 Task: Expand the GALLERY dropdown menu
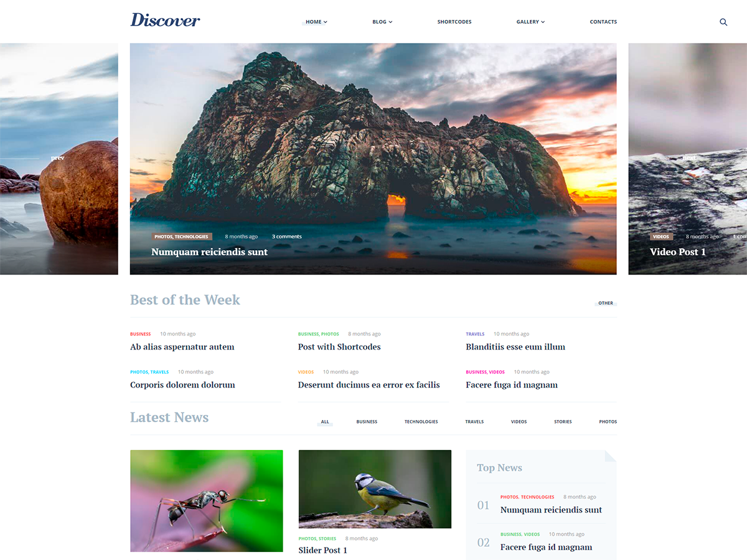(x=530, y=22)
